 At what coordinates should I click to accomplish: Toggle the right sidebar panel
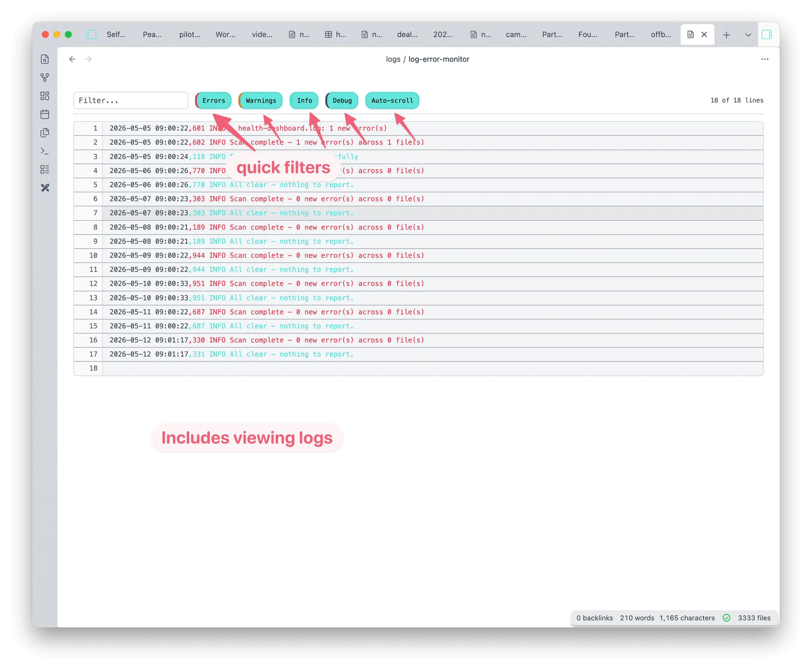(x=766, y=35)
